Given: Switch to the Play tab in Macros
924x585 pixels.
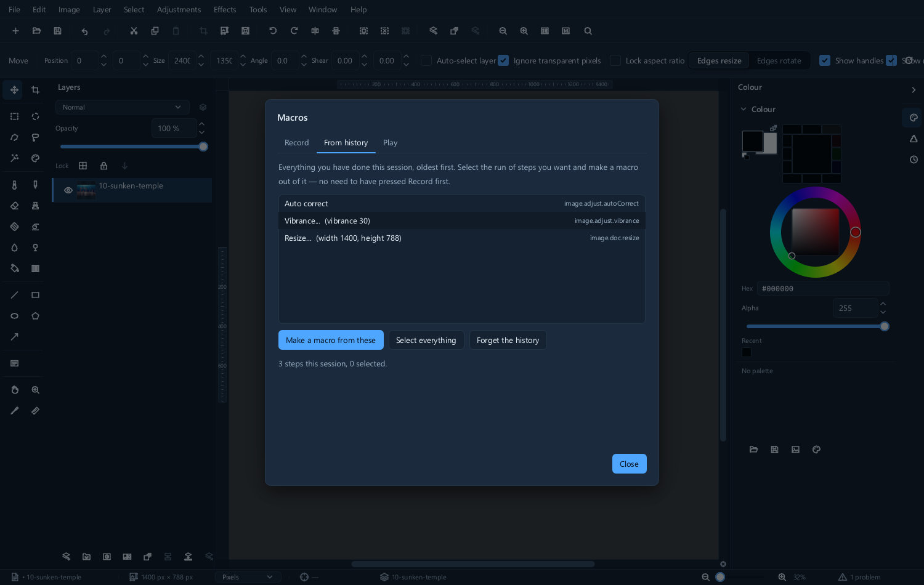Looking at the screenshot, I should pyautogui.click(x=390, y=142).
